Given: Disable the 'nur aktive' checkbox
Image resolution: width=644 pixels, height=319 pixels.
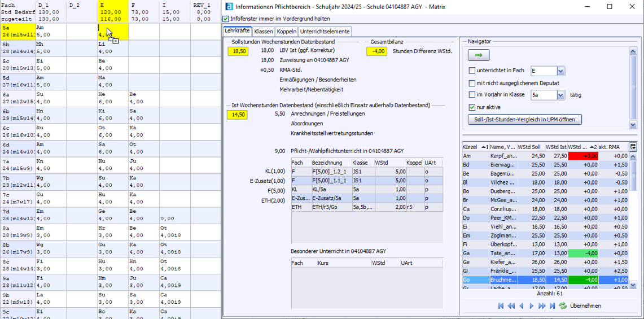Looking at the screenshot, I should 472,107.
